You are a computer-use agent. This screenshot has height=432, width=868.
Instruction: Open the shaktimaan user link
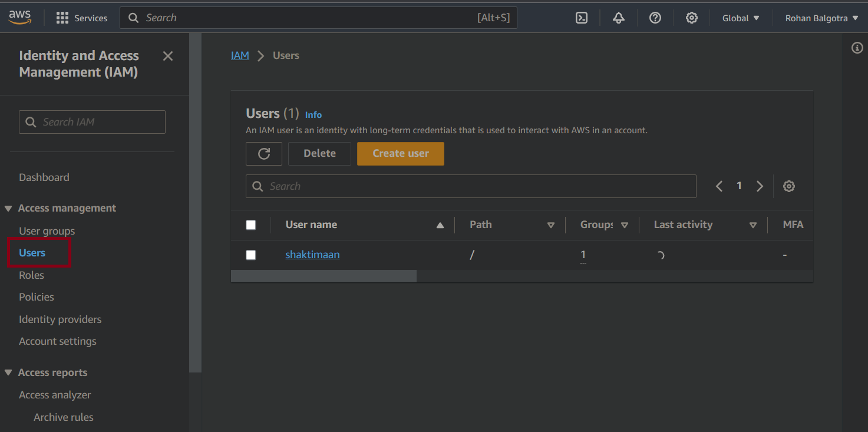tap(312, 255)
